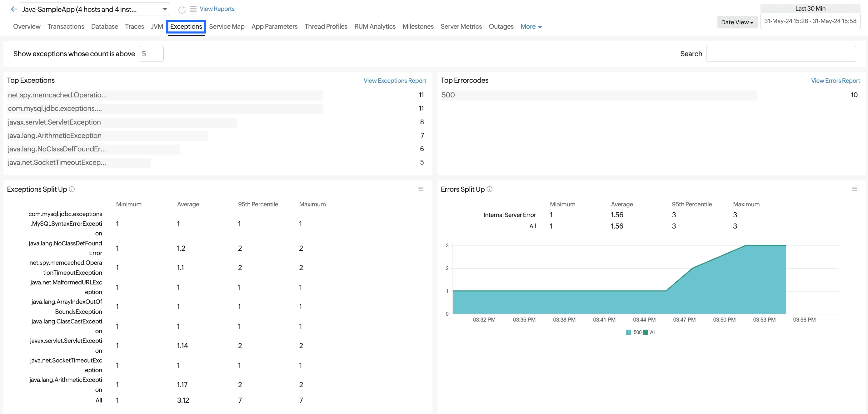
Task: Select the JVM tab
Action: (157, 26)
